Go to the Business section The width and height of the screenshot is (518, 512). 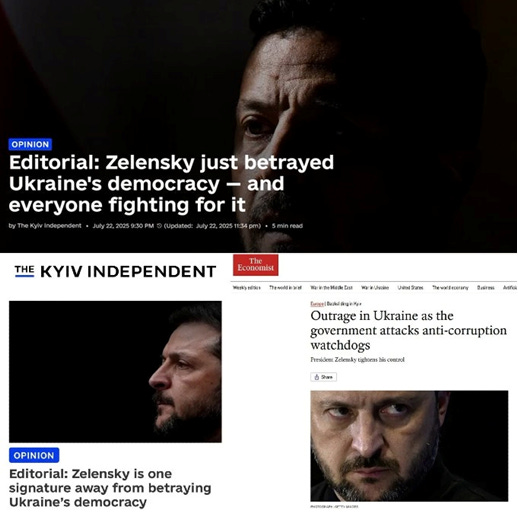[486, 287]
